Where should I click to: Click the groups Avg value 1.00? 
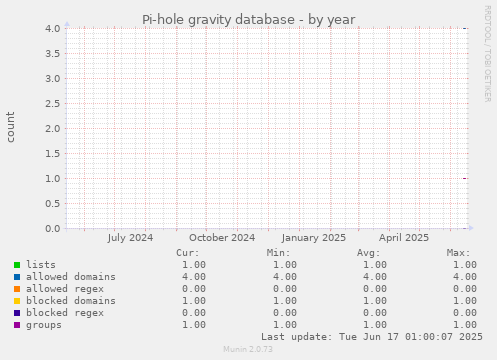(375, 325)
